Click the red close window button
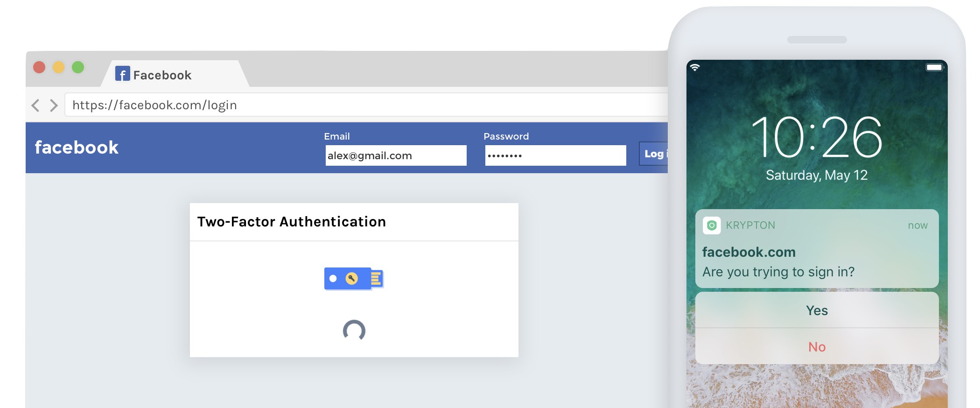The height and width of the screenshot is (408, 980). pyautogui.click(x=39, y=67)
